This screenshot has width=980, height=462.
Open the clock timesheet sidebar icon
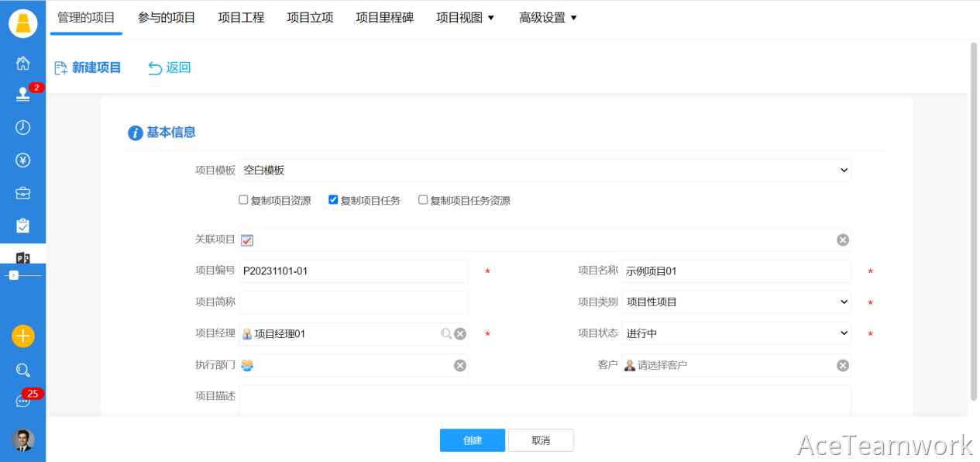22,128
